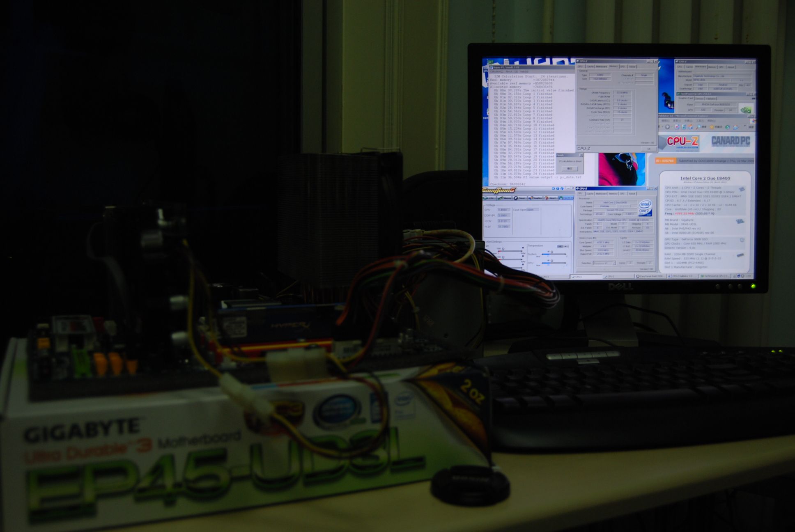Switch to CPU-Z Validator window from taskbar
The image size is (795, 532).
(683, 276)
